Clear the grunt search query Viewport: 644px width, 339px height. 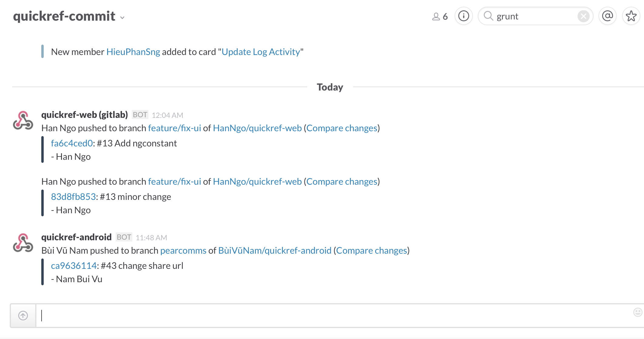(583, 16)
